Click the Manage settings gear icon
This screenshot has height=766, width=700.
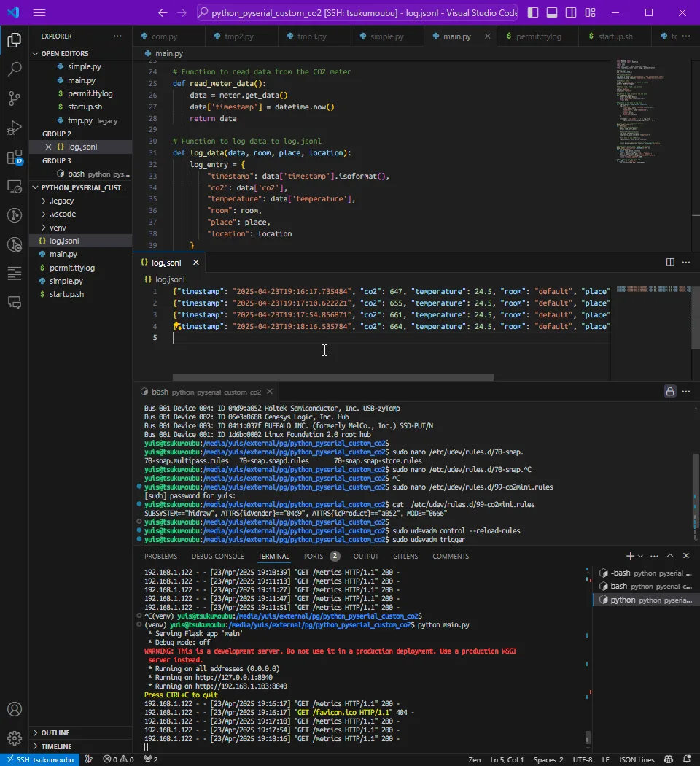[x=14, y=738]
